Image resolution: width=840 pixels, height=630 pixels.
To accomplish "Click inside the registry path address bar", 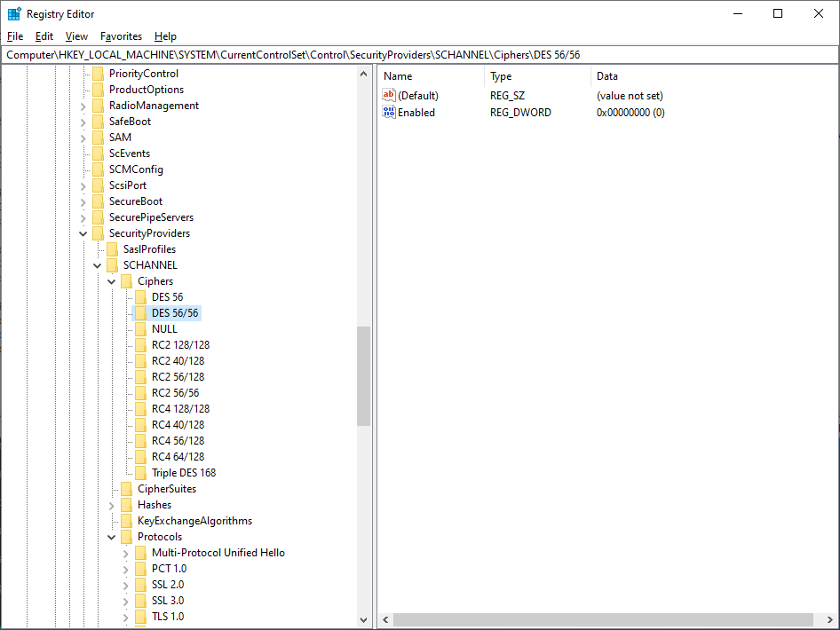I will point(355,54).
